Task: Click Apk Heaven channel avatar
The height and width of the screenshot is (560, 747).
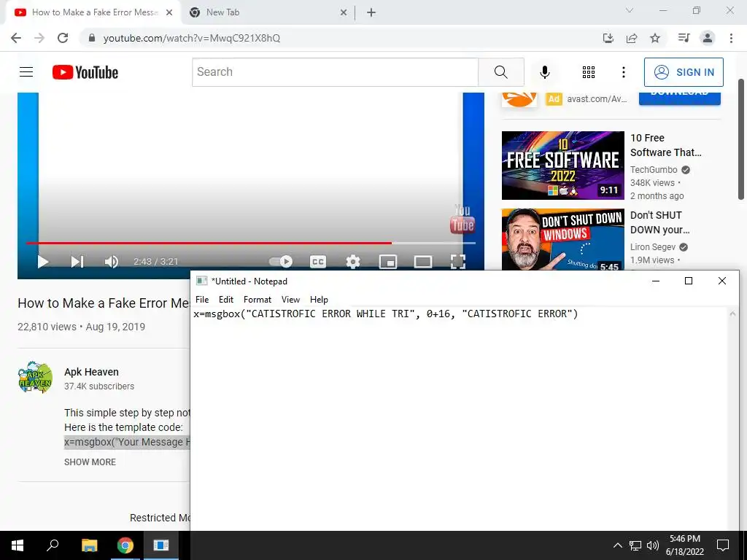Action: (x=35, y=377)
